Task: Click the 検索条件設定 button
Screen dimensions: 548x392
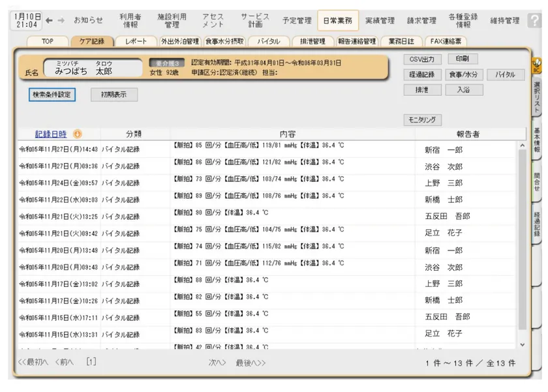Action: pos(53,95)
